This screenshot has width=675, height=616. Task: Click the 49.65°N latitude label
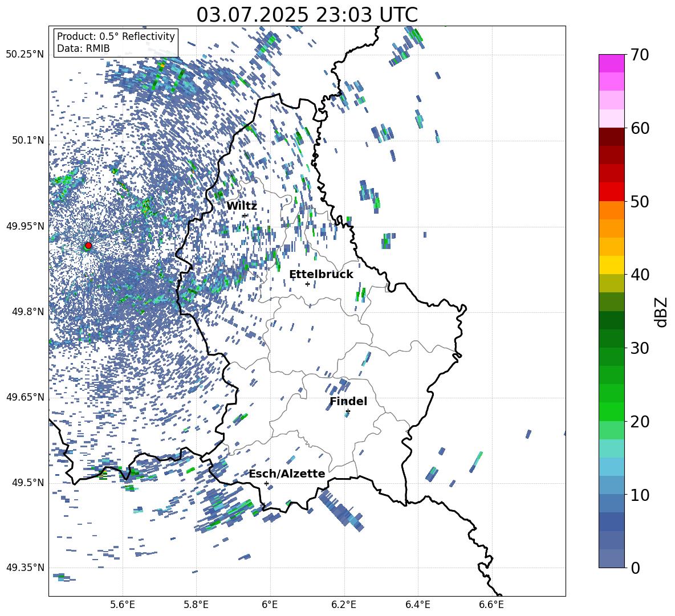pos(26,397)
